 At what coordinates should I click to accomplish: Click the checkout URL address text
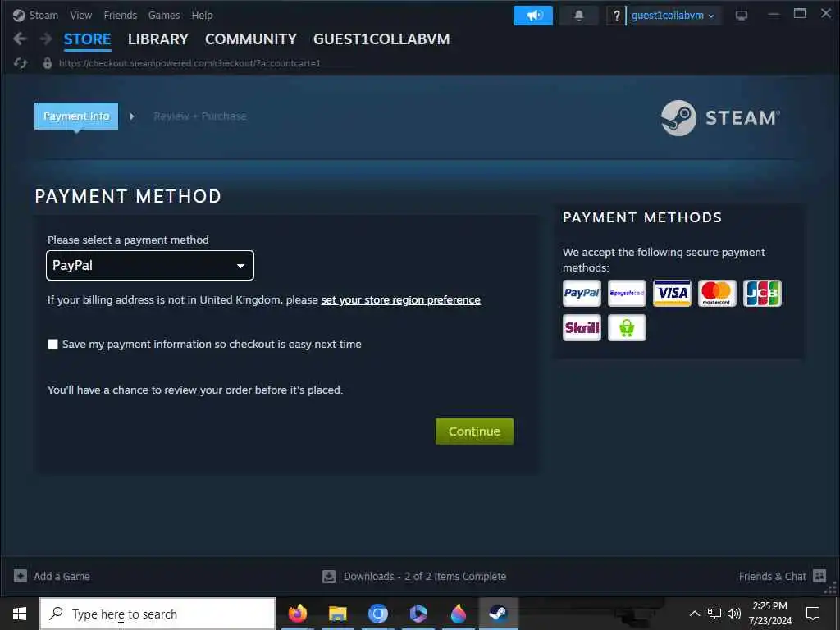pyautogui.click(x=189, y=63)
